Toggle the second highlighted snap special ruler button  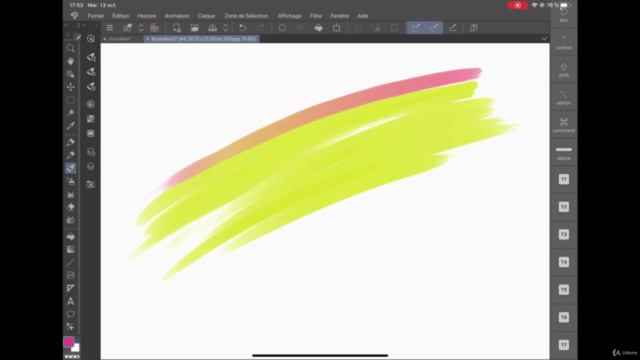(434, 28)
